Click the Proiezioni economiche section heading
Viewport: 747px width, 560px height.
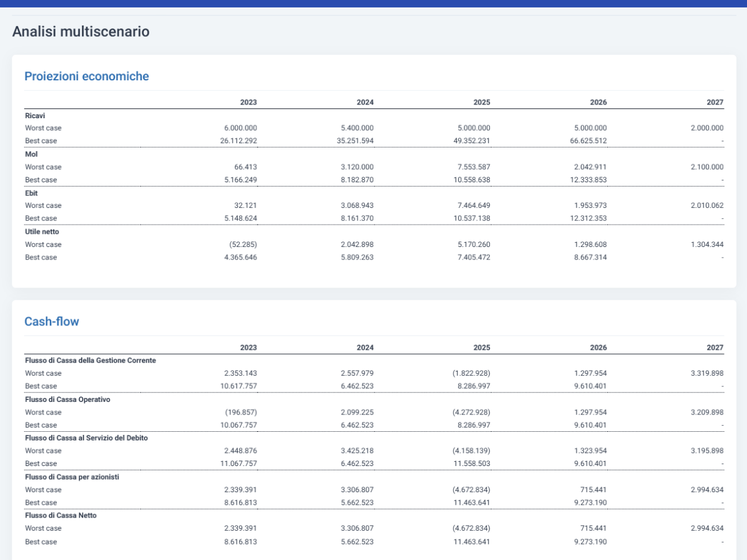tap(87, 76)
